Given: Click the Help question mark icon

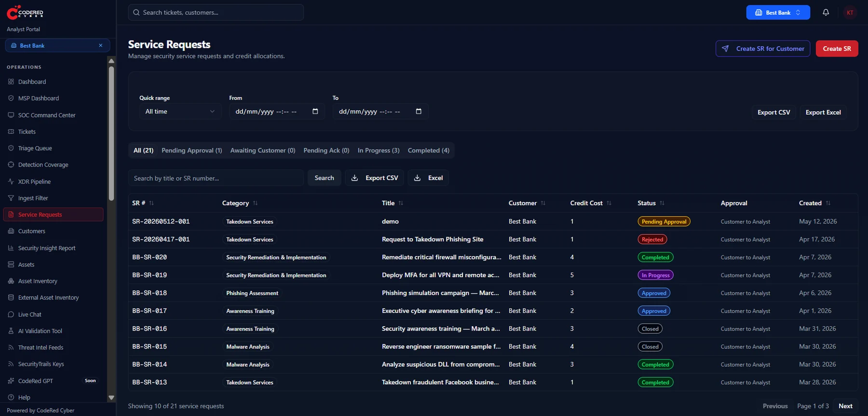Looking at the screenshot, I should 11,397.
